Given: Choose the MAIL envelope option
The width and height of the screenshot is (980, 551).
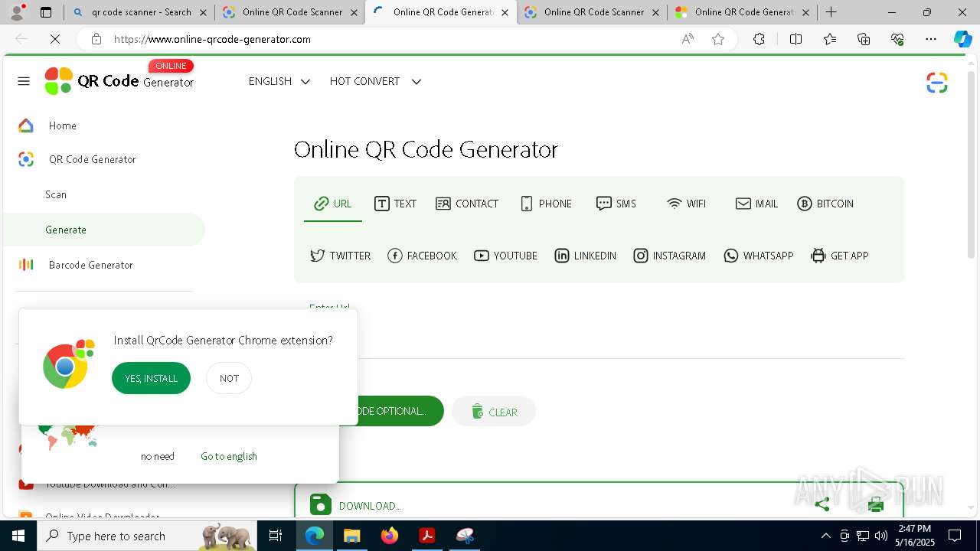Looking at the screenshot, I should point(756,204).
